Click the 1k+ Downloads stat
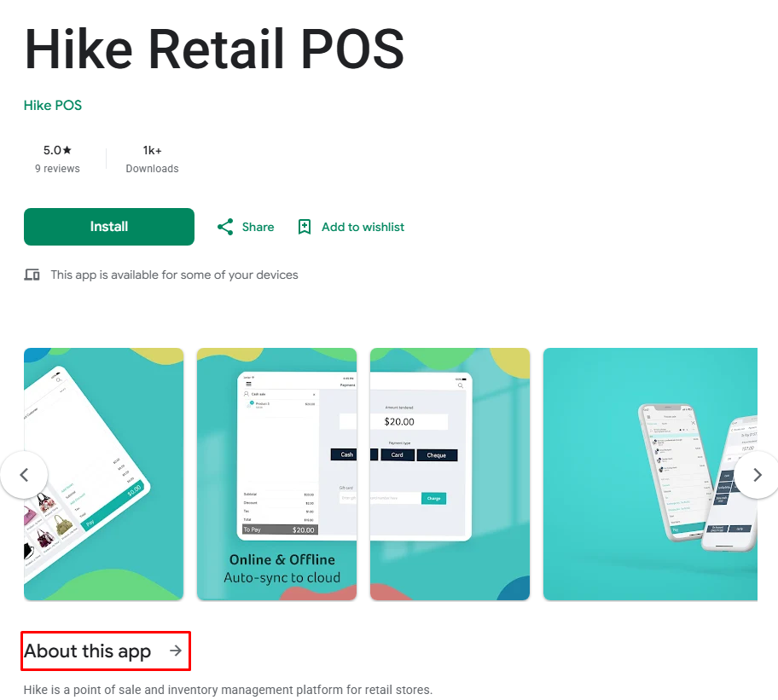Image resolution: width=778 pixels, height=700 pixels. pyautogui.click(x=152, y=159)
